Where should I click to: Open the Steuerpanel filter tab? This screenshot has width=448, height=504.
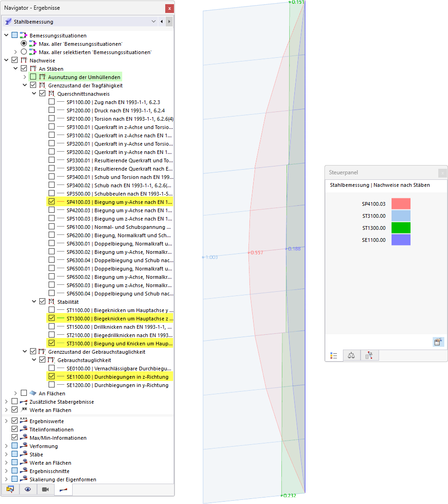tap(369, 356)
